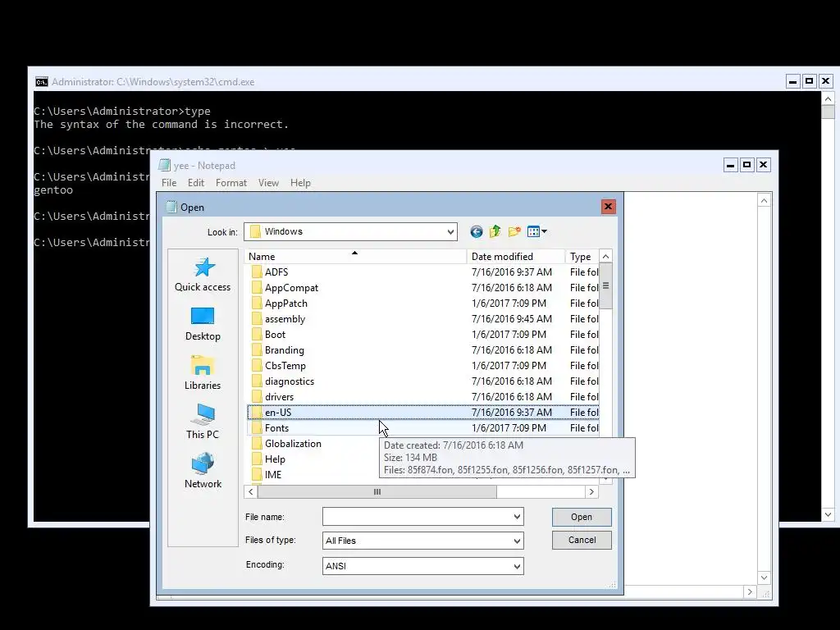This screenshot has height=630, width=840.
Task: Close the Open dialog
Action: (608, 207)
